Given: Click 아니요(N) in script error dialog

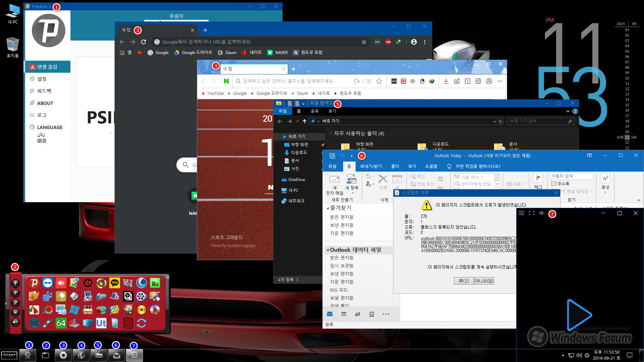Looking at the screenshot, I should coord(484,281).
